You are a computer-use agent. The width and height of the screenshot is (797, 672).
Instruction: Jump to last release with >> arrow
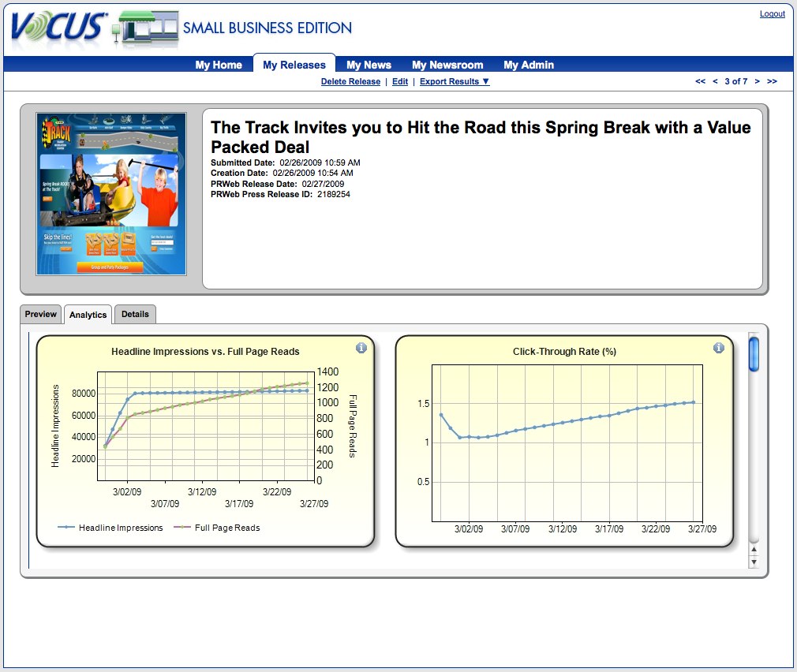click(x=772, y=81)
